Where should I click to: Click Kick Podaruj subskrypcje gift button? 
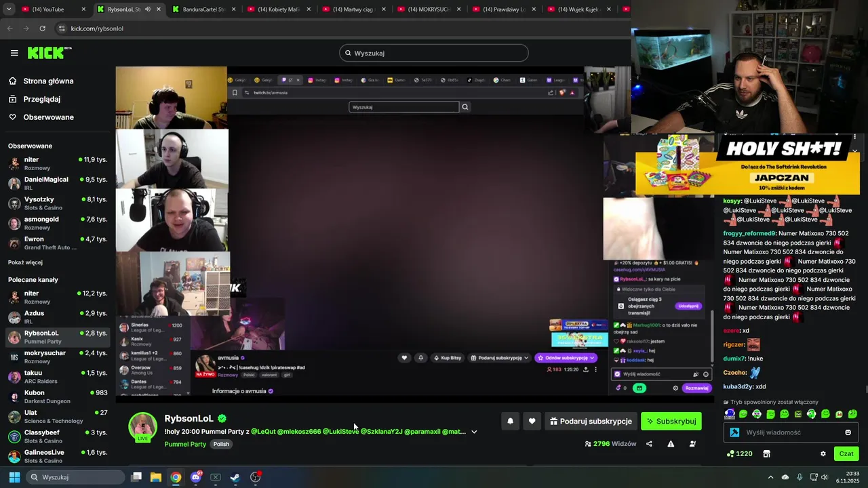591,421
